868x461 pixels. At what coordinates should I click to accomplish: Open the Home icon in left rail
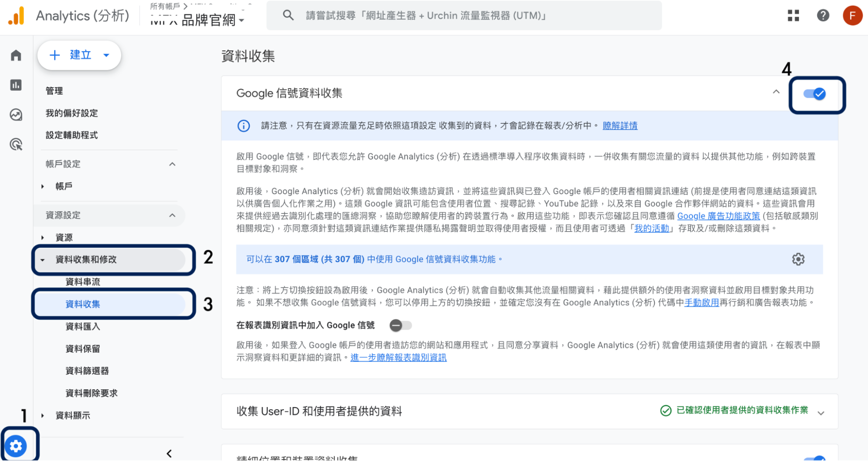click(16, 55)
